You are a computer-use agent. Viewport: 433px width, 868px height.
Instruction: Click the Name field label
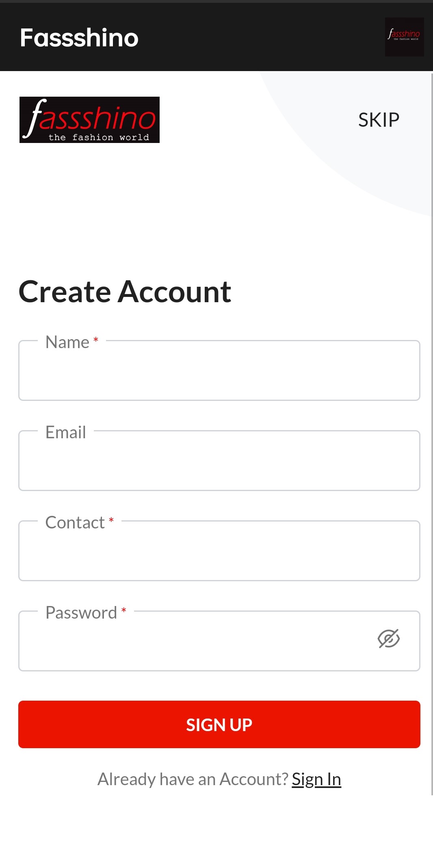[x=67, y=342]
